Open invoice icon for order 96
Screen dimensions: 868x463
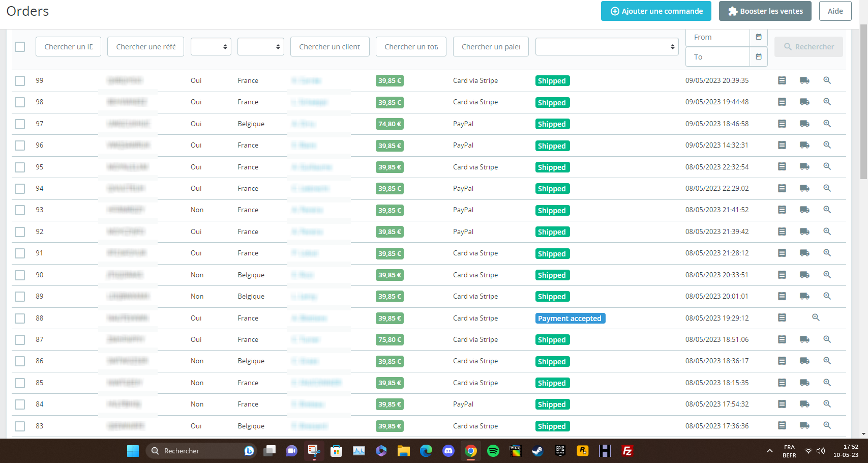(782, 145)
